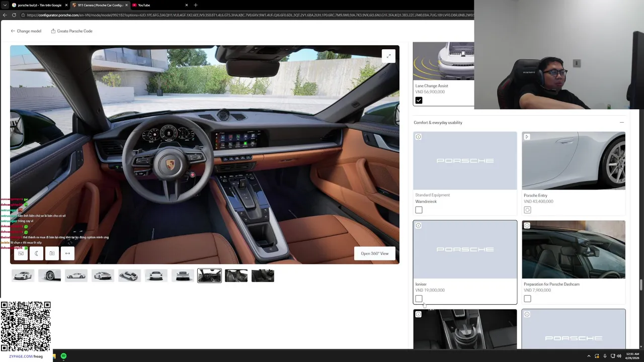Click the camera screenshot icon in viewer
This screenshot has width=644, height=362.
52,253
